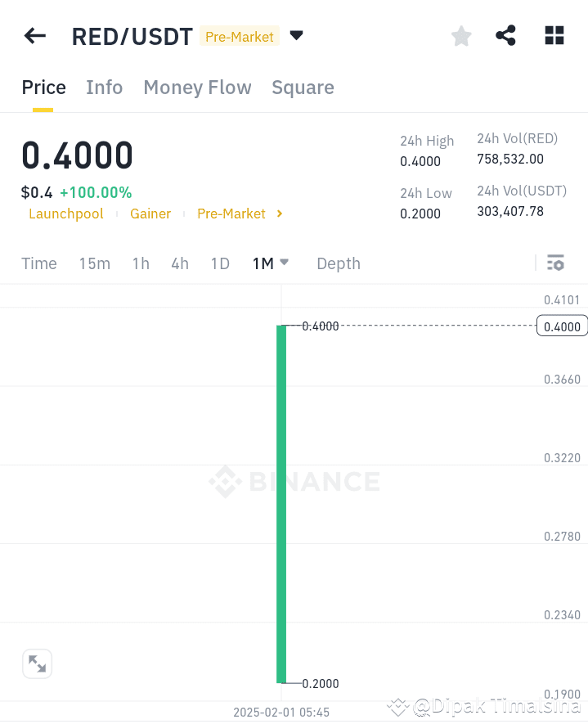Switch to the Square tab
The image size is (588, 724).
click(x=303, y=88)
